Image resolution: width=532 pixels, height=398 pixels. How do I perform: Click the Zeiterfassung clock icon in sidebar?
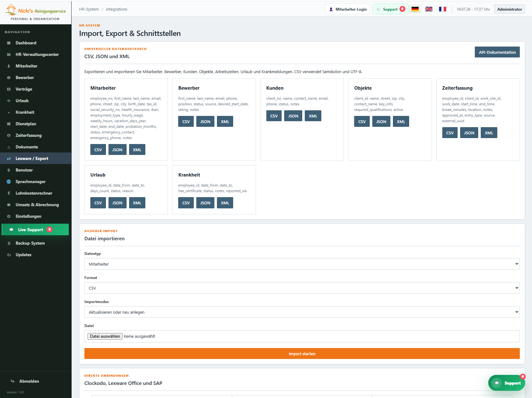(x=9, y=136)
